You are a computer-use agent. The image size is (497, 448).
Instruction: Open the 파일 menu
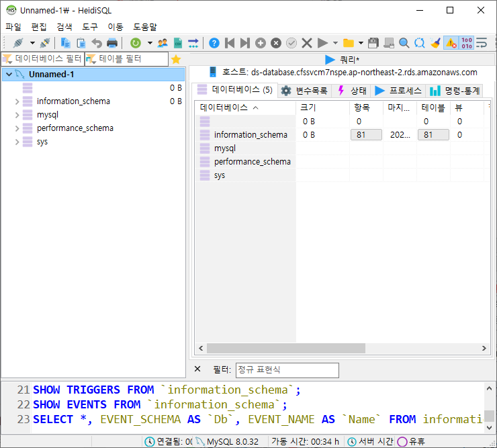pyautogui.click(x=13, y=27)
